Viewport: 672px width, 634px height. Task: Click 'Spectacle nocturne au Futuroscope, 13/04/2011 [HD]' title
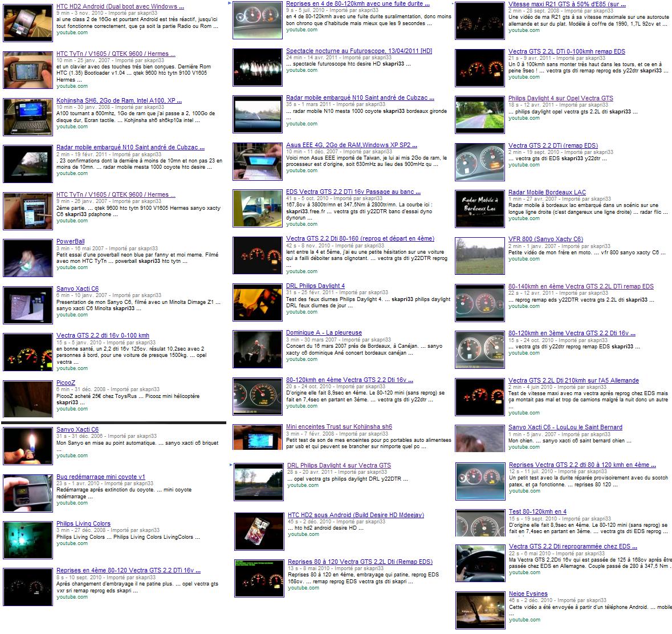pos(359,51)
